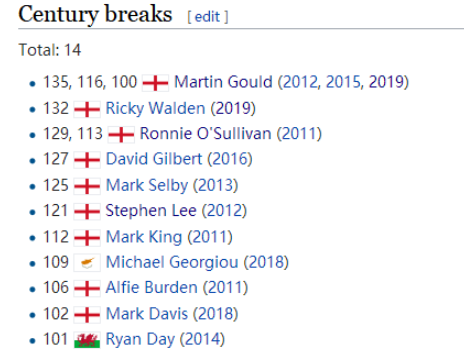Image resolution: width=464 pixels, height=361 pixels.
Task: Click the England flag beside David Gilbert
Action: coord(87,160)
